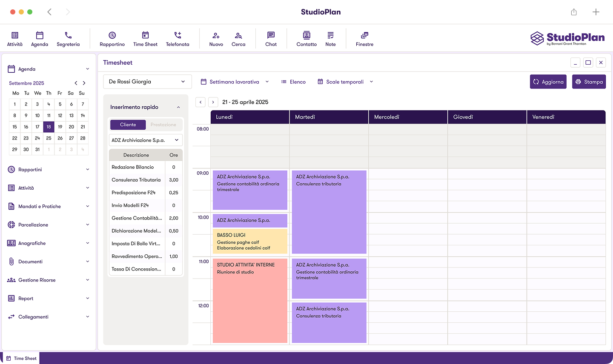Open the Attività toolbar icon
This screenshot has height=364, width=613.
tap(15, 39)
